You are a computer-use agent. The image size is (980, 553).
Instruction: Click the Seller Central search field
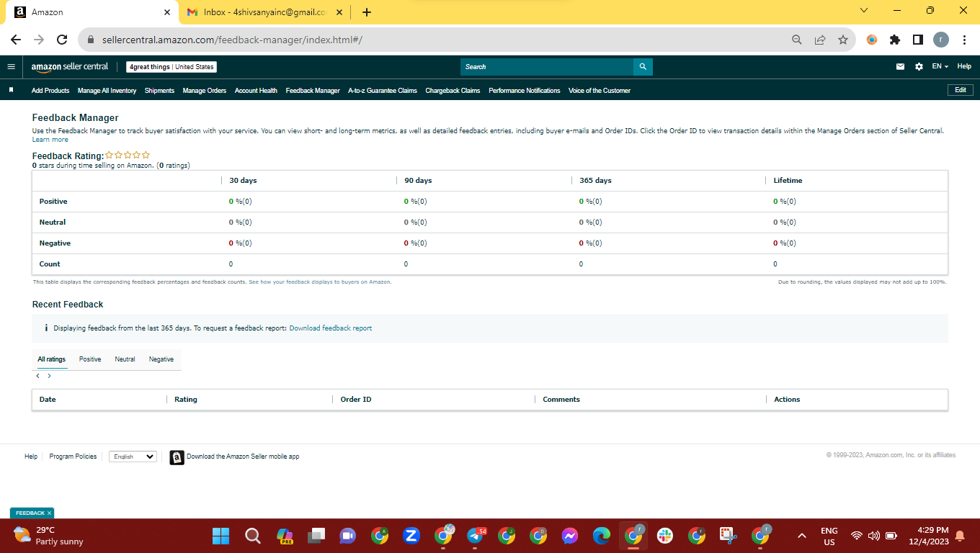[547, 67]
